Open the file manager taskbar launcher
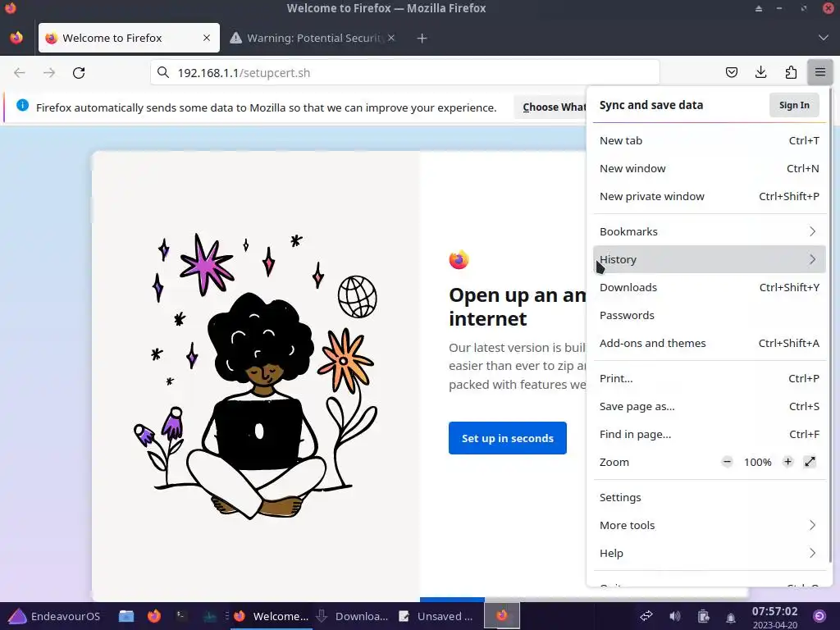840x630 pixels. click(126, 616)
